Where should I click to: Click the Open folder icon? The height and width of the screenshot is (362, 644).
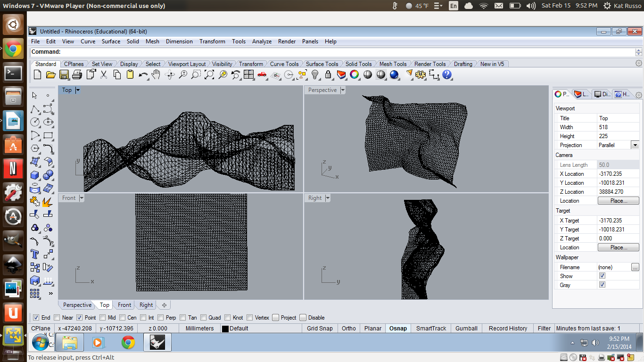[51, 74]
